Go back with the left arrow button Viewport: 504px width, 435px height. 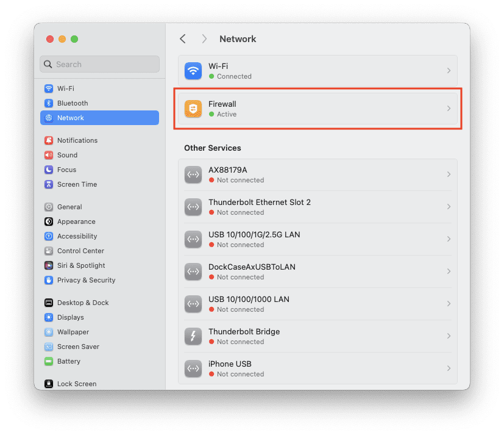(183, 39)
